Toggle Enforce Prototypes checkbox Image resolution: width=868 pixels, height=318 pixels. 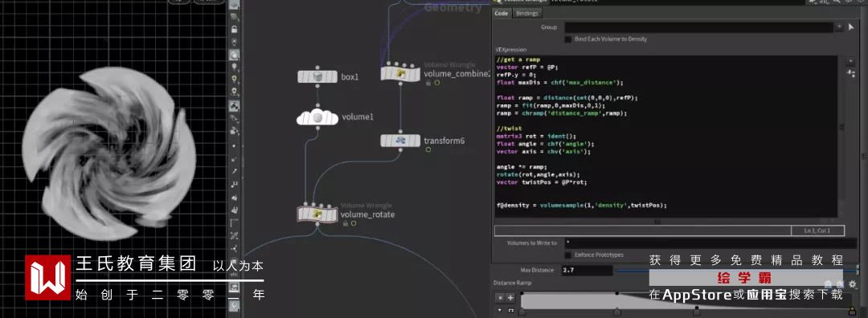click(x=567, y=255)
